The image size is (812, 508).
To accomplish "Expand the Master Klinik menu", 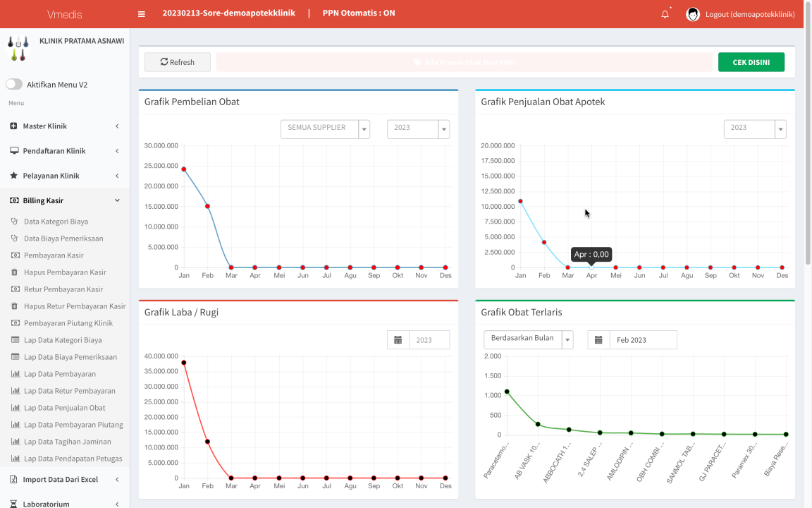I will (65, 126).
